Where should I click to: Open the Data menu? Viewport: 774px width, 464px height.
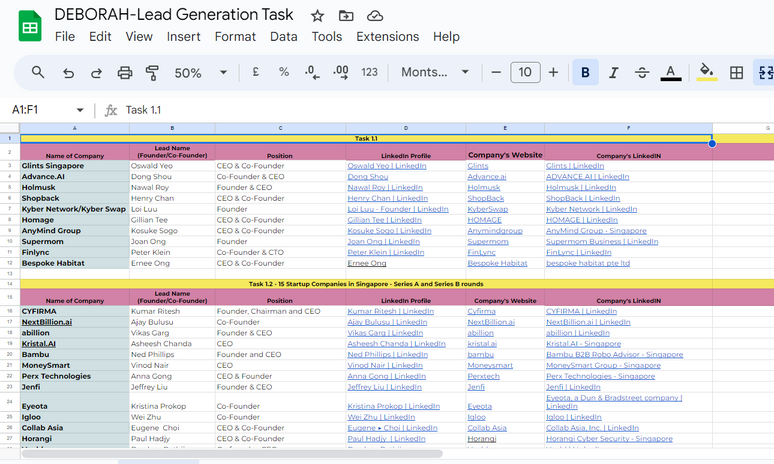284,37
